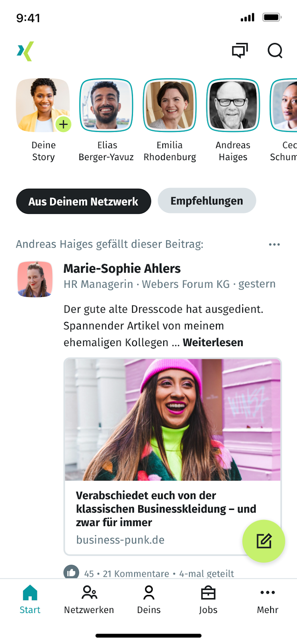
Task: Open search with the magnifier icon
Action: pyautogui.click(x=275, y=51)
